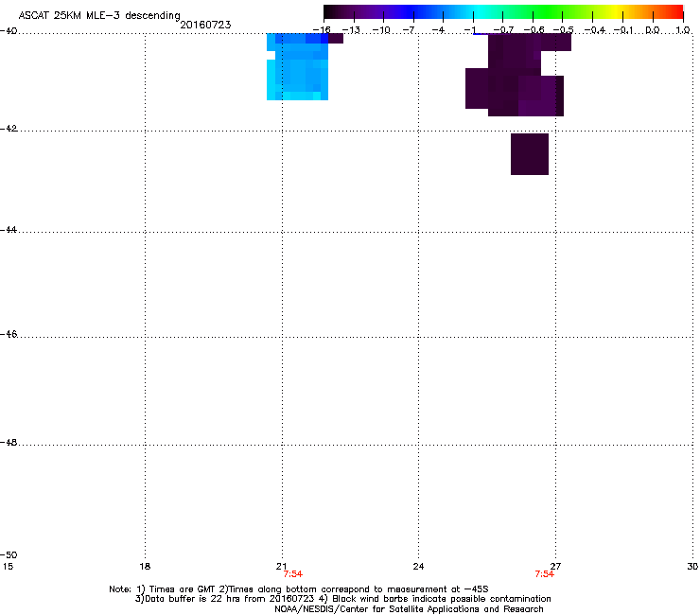Click the -10 label on the color scale
The height and width of the screenshot is (615, 700).
[x=381, y=30]
